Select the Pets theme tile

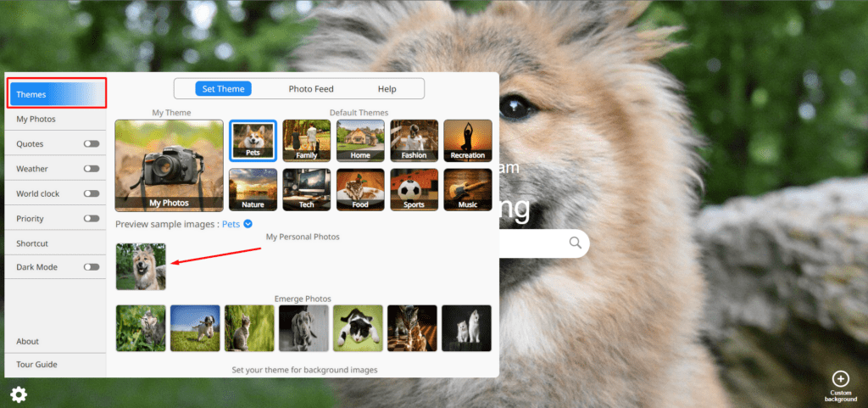click(x=253, y=140)
